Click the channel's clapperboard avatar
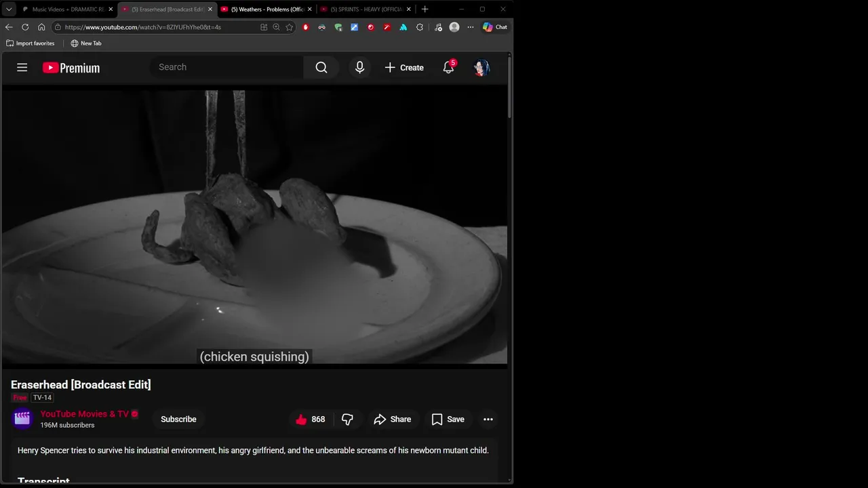868x488 pixels. point(22,419)
